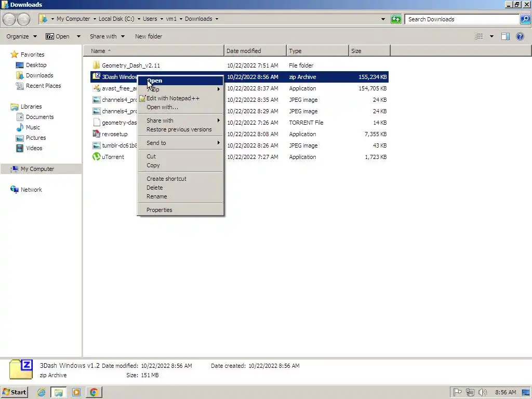Click the New folder toolbar button
The width and height of the screenshot is (532, 399).
148,36
